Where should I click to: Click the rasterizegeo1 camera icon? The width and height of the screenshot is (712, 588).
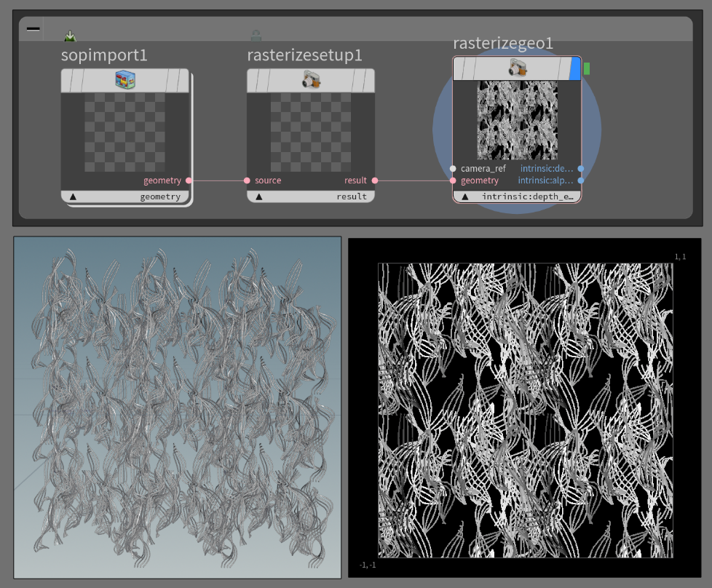(518, 68)
